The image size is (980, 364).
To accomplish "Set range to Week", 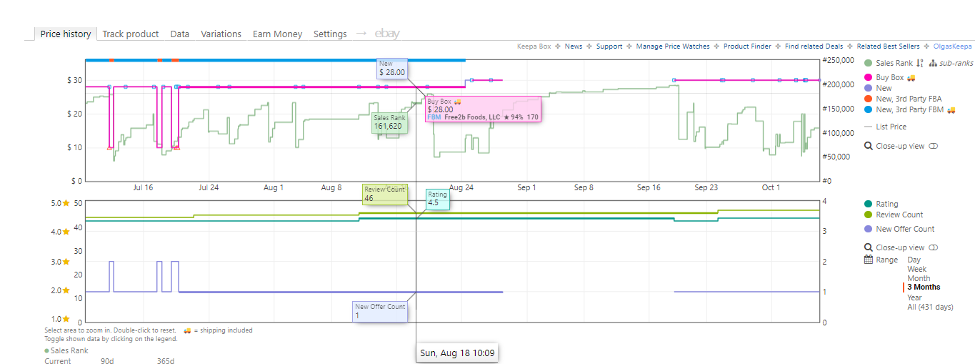I will coord(916,269).
